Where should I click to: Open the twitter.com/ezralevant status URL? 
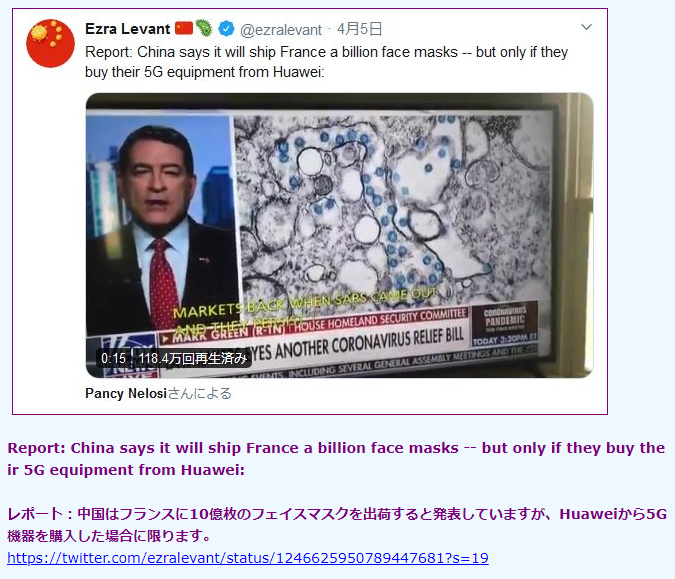[x=248, y=558]
